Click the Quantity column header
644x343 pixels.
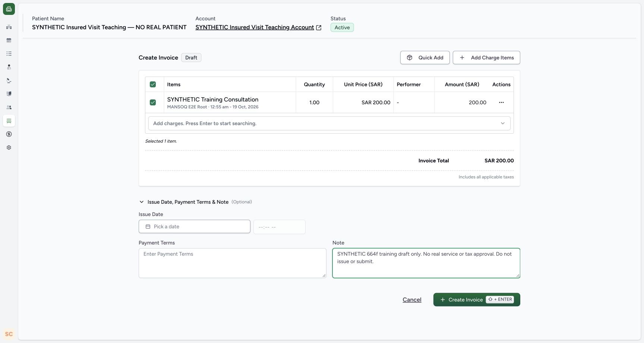pyautogui.click(x=314, y=85)
